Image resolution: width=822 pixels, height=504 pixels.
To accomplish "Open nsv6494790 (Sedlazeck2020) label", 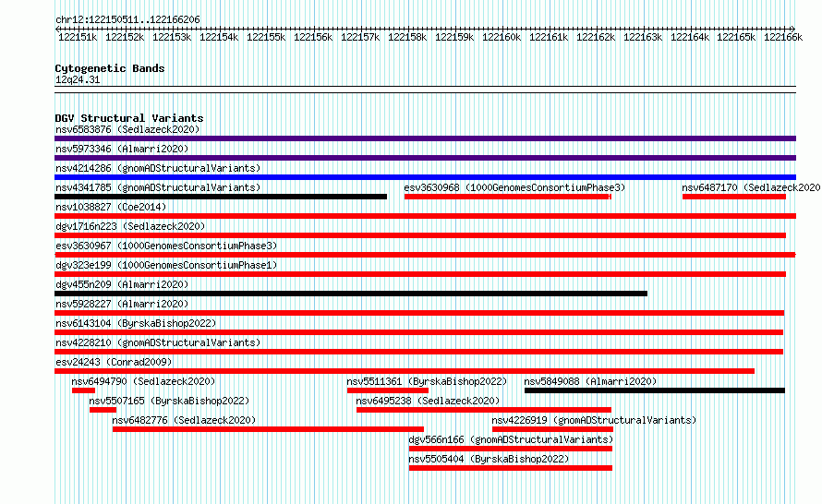I will coord(143,381).
